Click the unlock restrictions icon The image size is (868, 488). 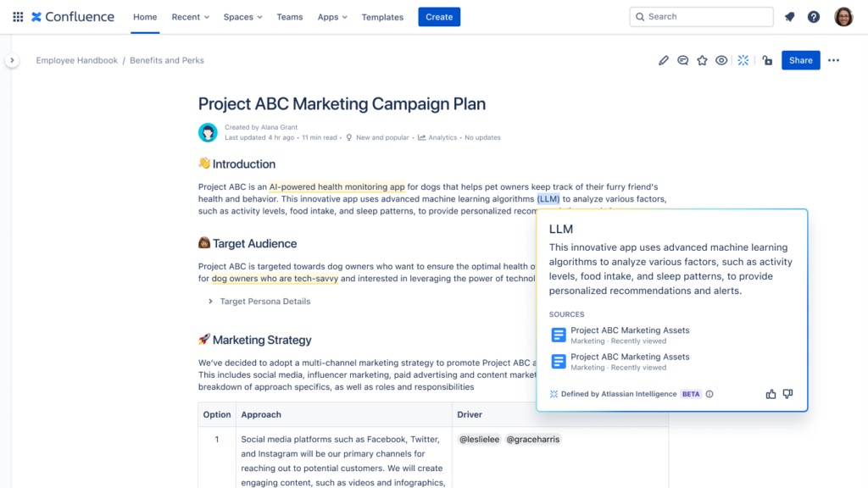point(766,60)
